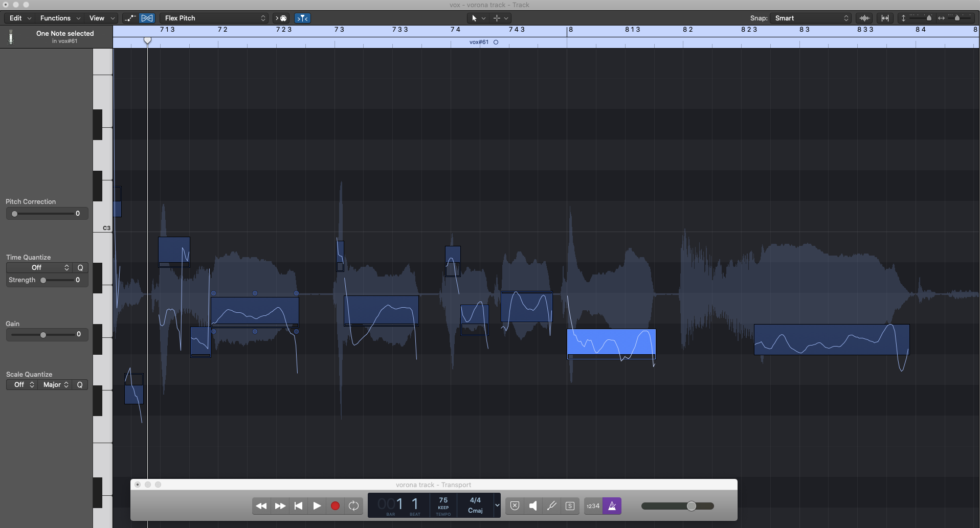Open the Snap Smart dropdown
980x528 pixels.
coord(811,18)
